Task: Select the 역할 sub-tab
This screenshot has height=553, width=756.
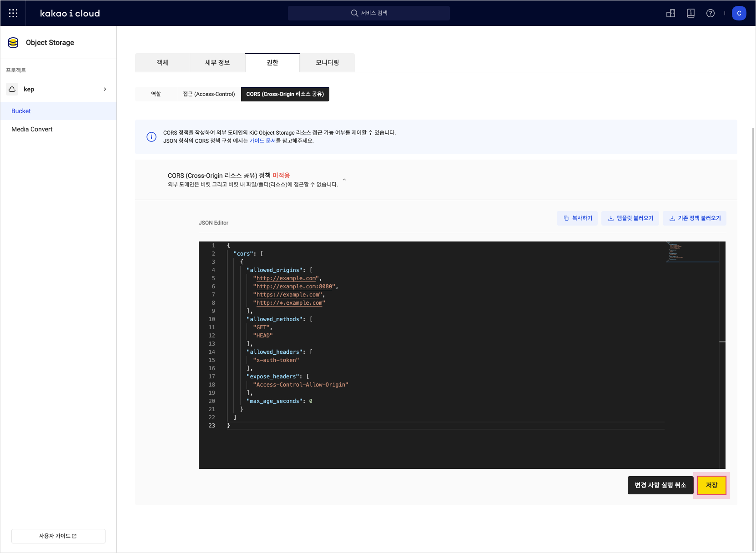Action: pos(156,94)
